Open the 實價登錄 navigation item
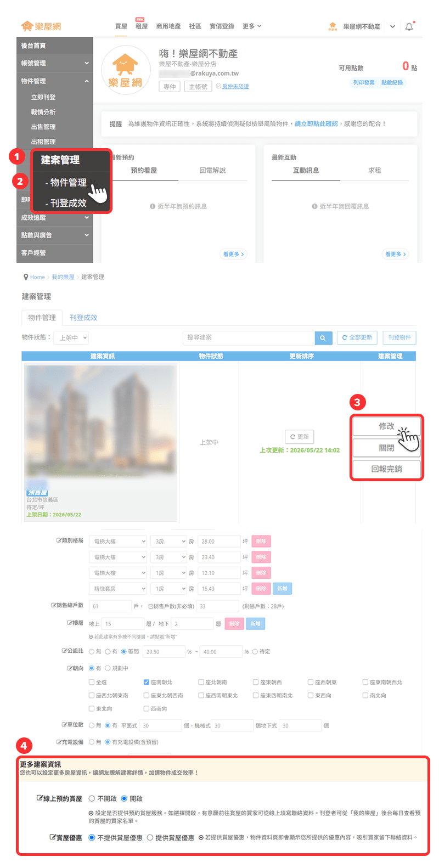The width and height of the screenshot is (439, 868). pos(222,26)
